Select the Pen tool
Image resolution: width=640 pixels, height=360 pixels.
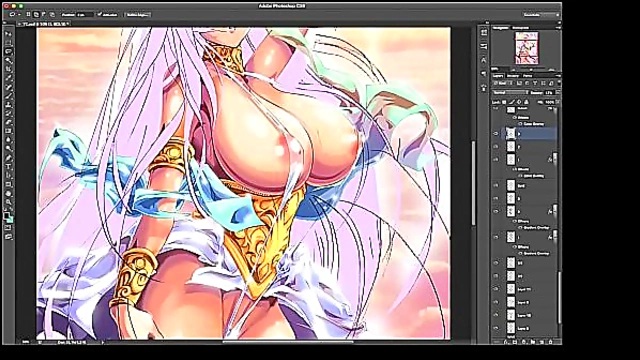click(8, 158)
